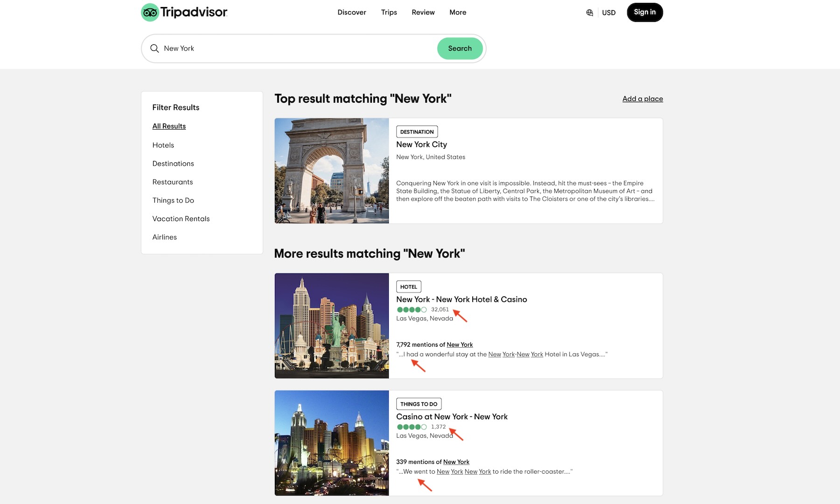The image size is (840, 504).
Task: Click the magnifying glass search icon
Action: pos(154,49)
